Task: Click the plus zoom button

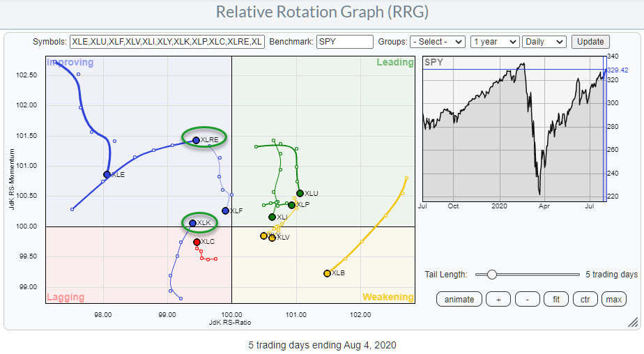Action: pyautogui.click(x=498, y=300)
